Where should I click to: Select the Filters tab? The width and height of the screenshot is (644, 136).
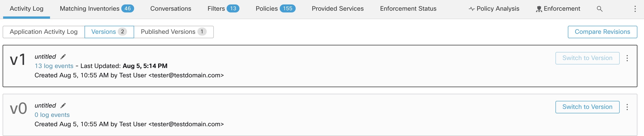coord(223,9)
